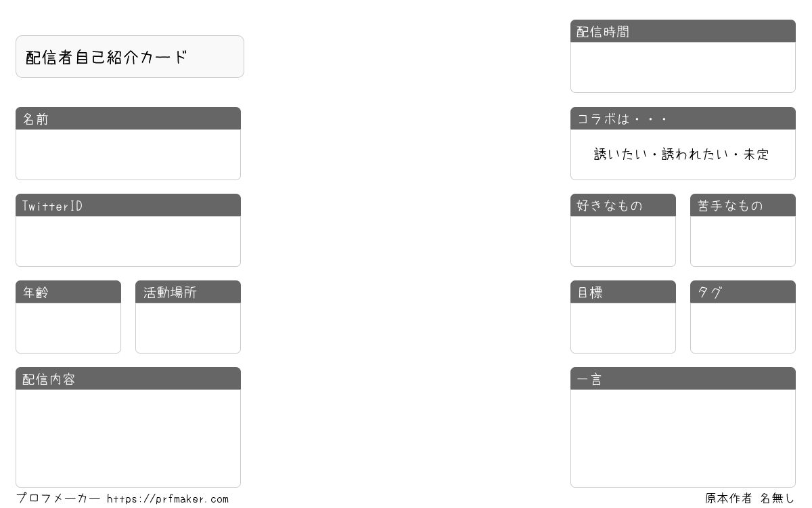
Task: Select the 目標 goal field
Action: click(623, 328)
